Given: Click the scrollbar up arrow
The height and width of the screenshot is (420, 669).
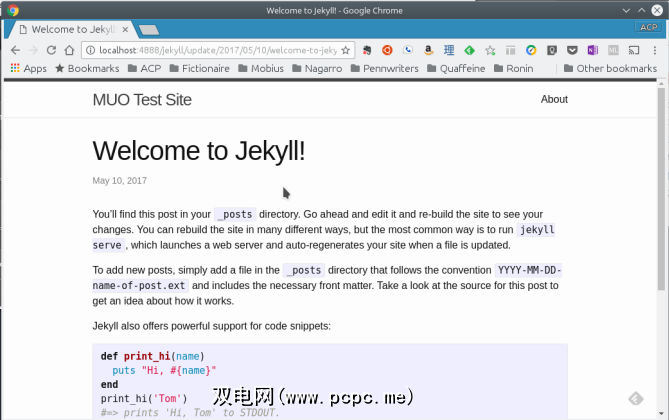Looking at the screenshot, I should tap(661, 84).
